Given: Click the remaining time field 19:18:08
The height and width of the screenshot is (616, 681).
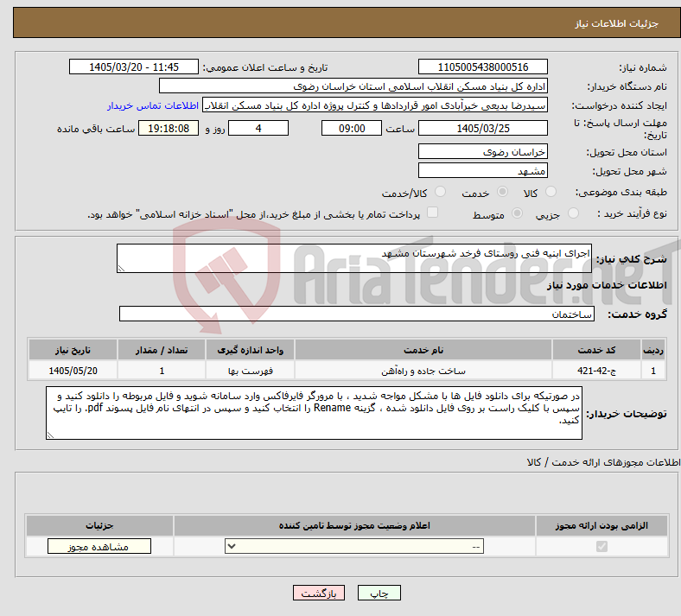Looking at the screenshot, I should [169, 128].
